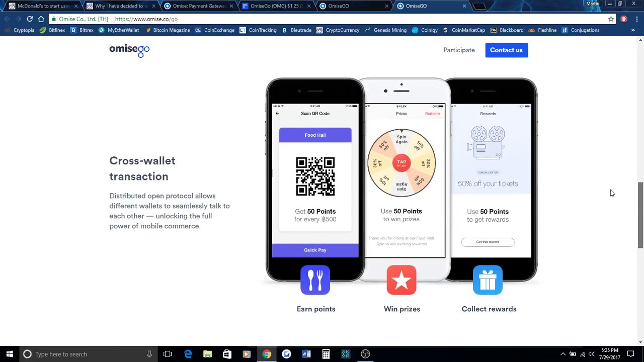Click the red extension icon in the toolbar

[x=624, y=19]
